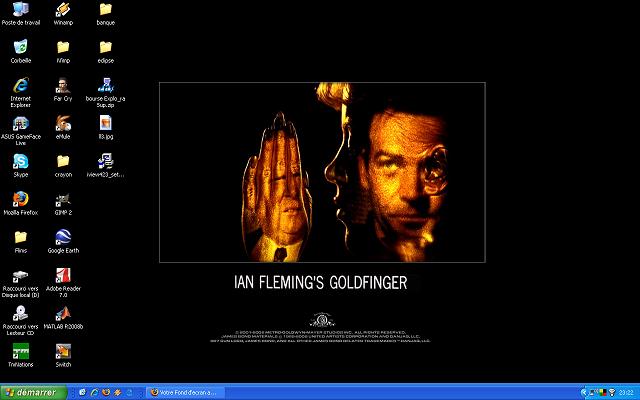Click the MATLAB R2008b shortcut
Image resolution: width=640 pixels, height=400 pixels.
tap(63, 314)
